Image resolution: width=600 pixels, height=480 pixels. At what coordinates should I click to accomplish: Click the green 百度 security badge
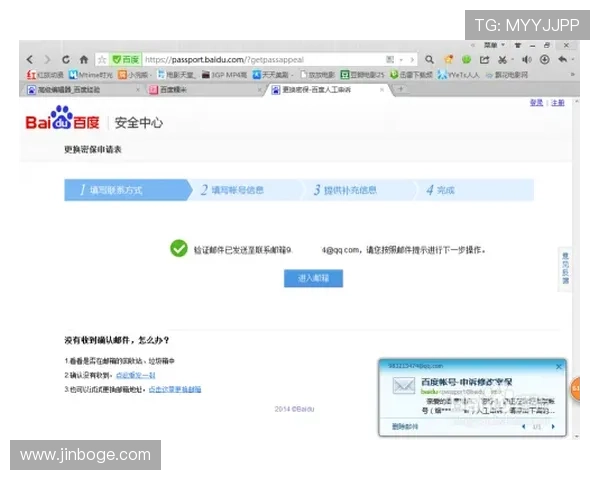pos(126,60)
